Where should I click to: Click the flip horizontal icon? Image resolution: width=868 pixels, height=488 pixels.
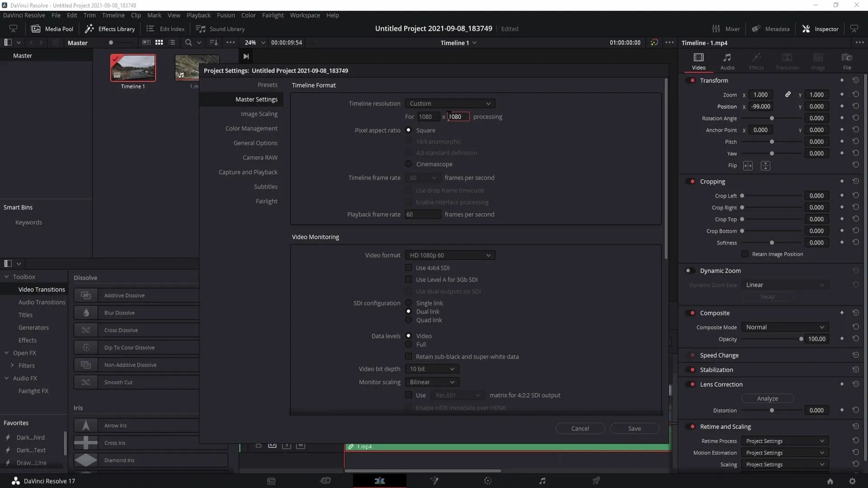[748, 166]
